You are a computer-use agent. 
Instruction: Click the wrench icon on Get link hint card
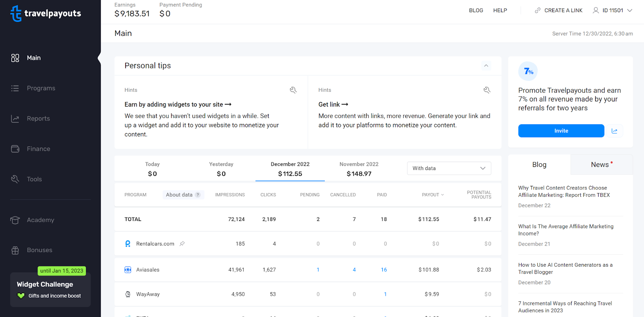point(487,90)
